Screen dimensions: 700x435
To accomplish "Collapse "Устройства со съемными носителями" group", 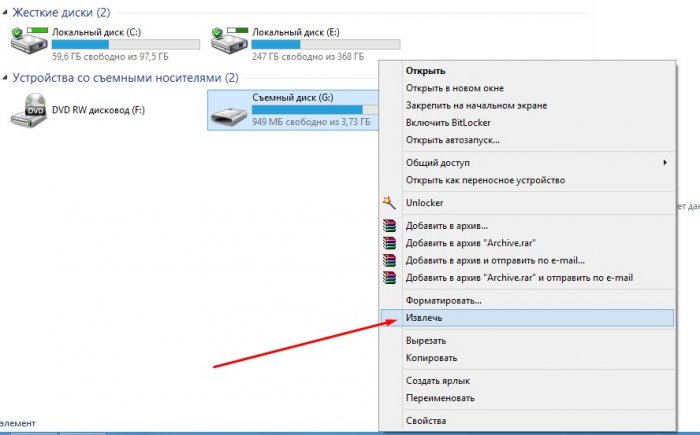I will (6, 78).
